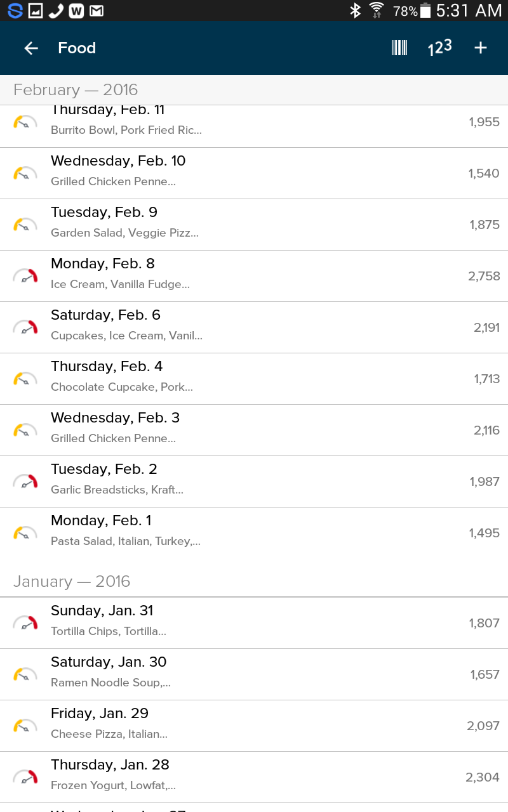
Task: Select Wednesday, Feb. 3 entry
Action: point(254,430)
